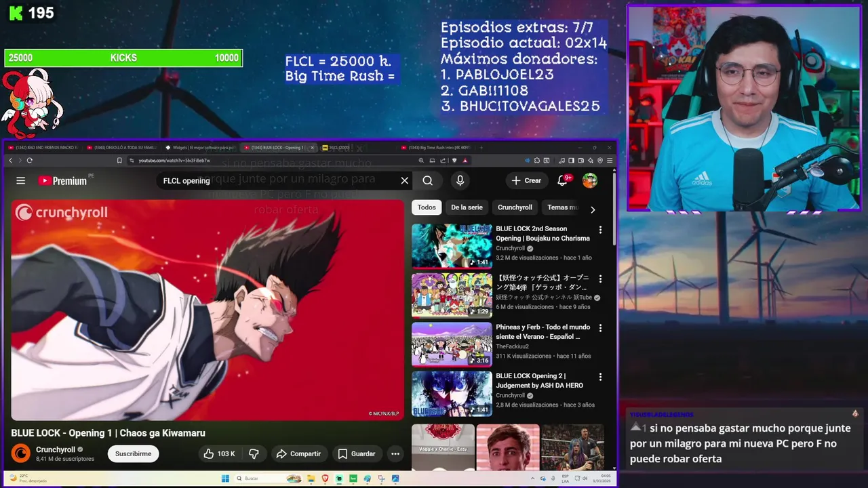Select the Todos filter chip
The height and width of the screenshot is (488, 868).
[x=427, y=207]
